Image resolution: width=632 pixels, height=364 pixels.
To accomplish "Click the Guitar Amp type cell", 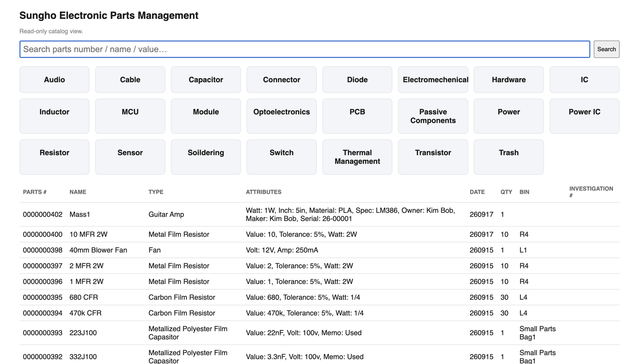I will coord(166,214).
